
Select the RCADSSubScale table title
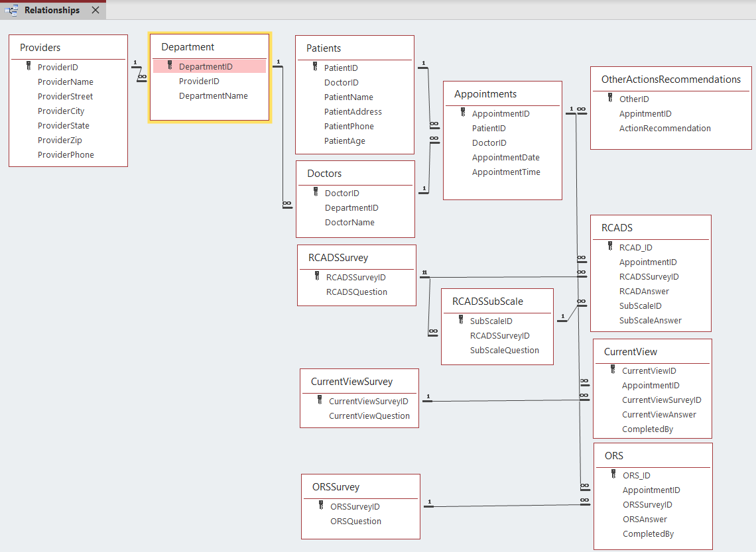487,302
